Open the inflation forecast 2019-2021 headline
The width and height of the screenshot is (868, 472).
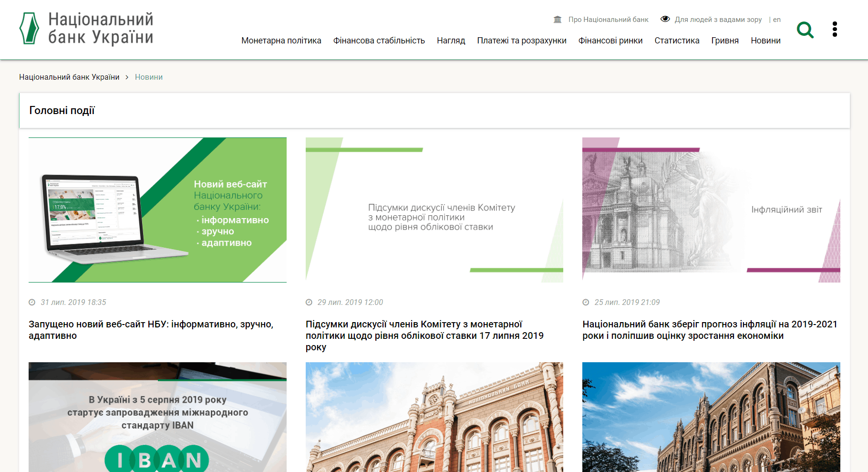coord(710,330)
